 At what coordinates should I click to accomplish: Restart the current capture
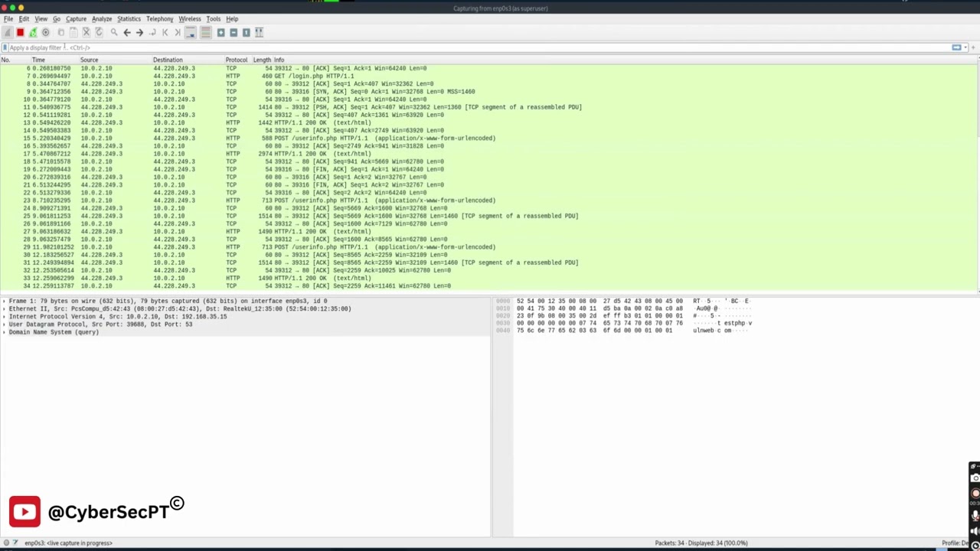pos(33,32)
